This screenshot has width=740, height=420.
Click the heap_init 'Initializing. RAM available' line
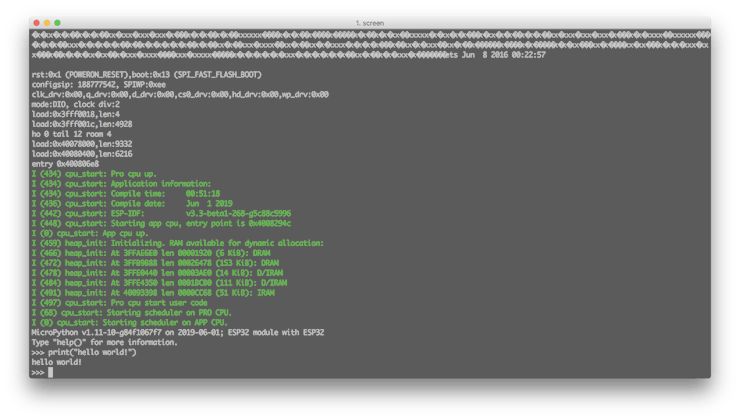[x=177, y=243]
